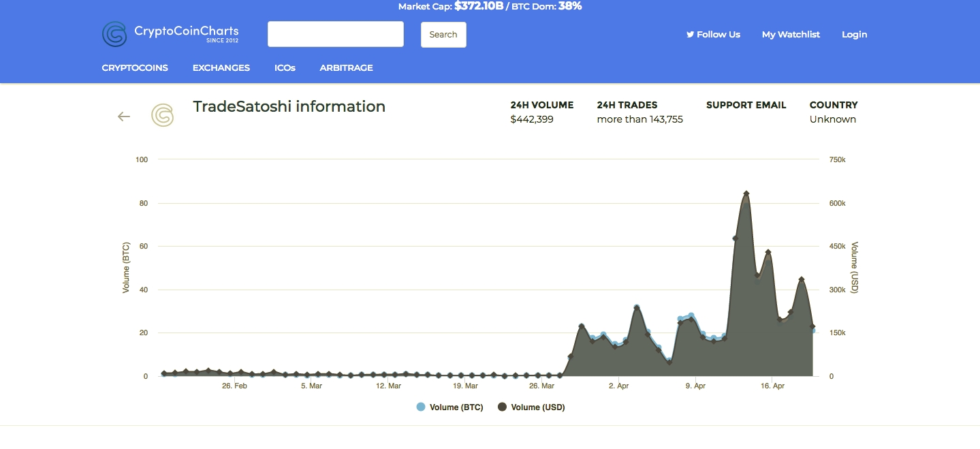Click the Volume (BTC) vertical axis title
Screen dimensions: 980x449
[126, 268]
